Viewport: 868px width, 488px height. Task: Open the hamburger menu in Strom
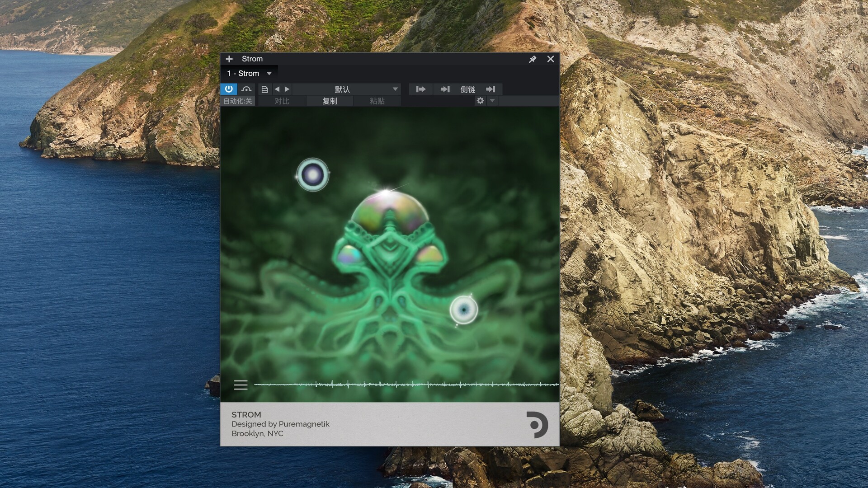pyautogui.click(x=241, y=385)
